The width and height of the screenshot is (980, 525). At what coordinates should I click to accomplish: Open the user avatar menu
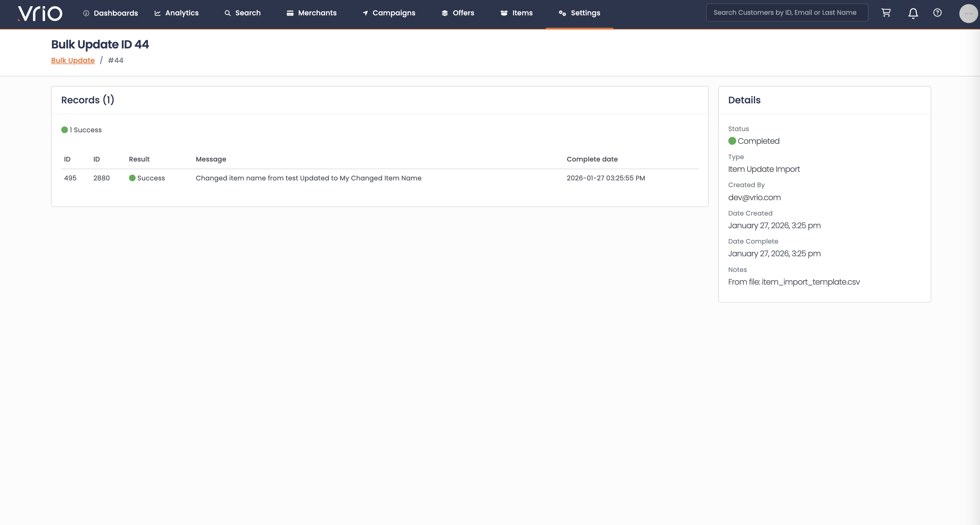tap(968, 13)
